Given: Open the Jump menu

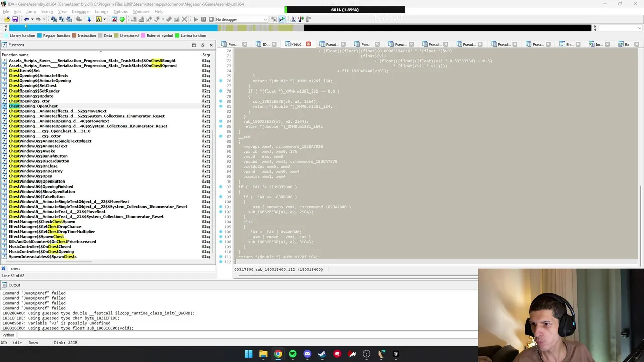Looking at the screenshot, I should 31,11.
